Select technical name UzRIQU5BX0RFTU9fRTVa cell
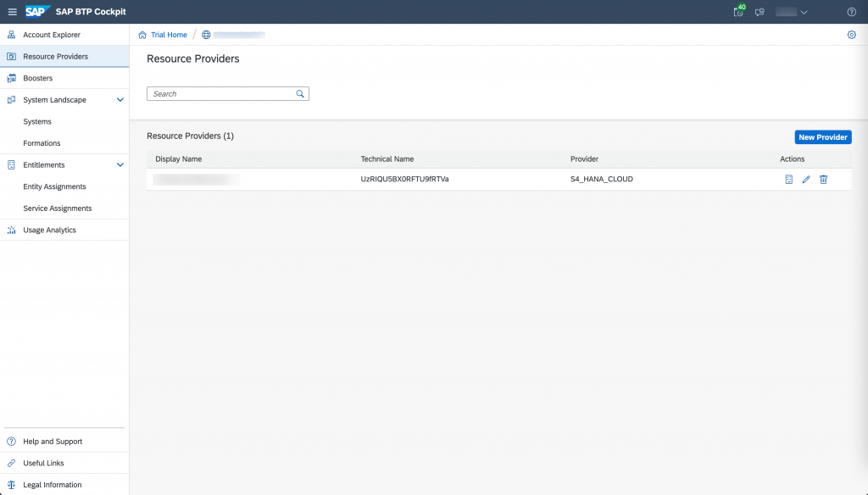The width and height of the screenshot is (868, 495). [x=404, y=179]
